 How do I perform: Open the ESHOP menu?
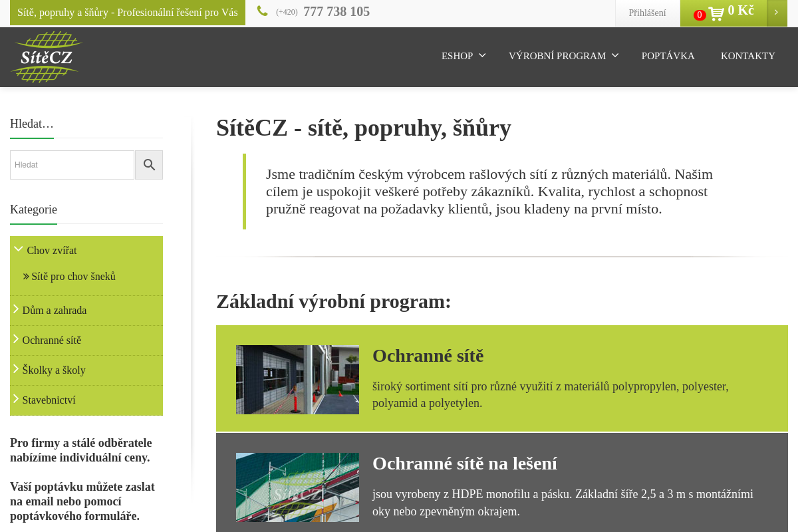(x=457, y=56)
